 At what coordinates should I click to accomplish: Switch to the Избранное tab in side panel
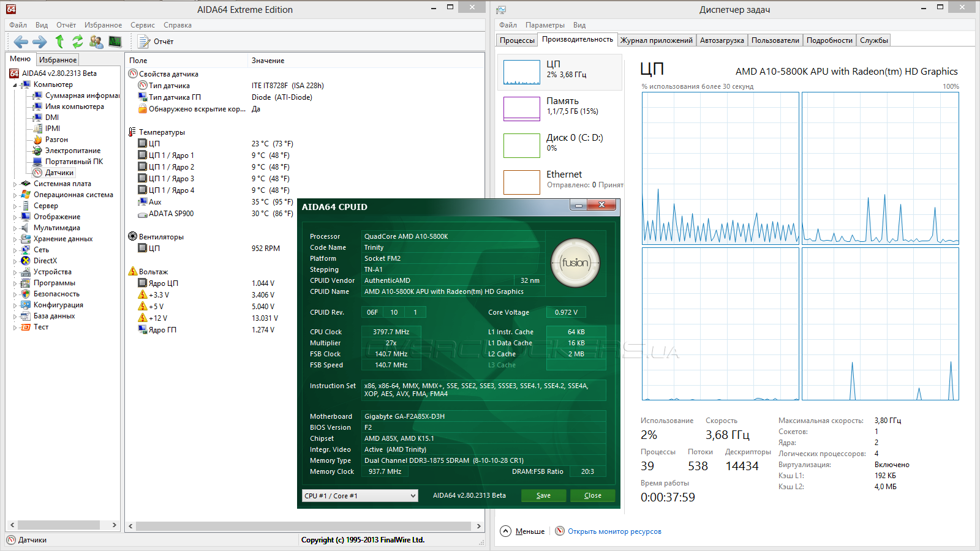pyautogui.click(x=58, y=60)
